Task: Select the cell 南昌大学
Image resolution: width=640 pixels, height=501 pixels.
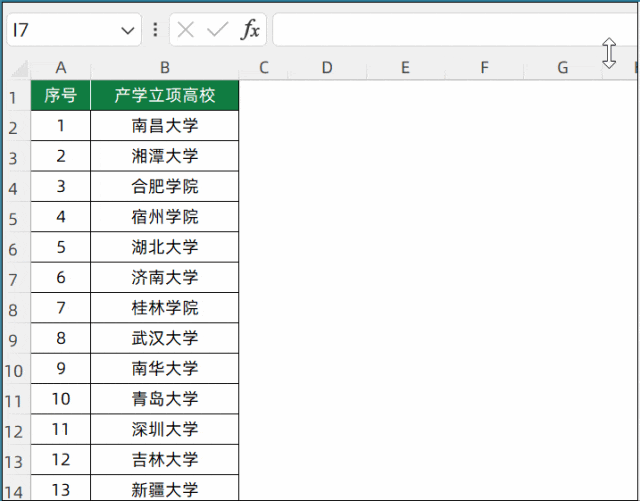Action: point(164,126)
